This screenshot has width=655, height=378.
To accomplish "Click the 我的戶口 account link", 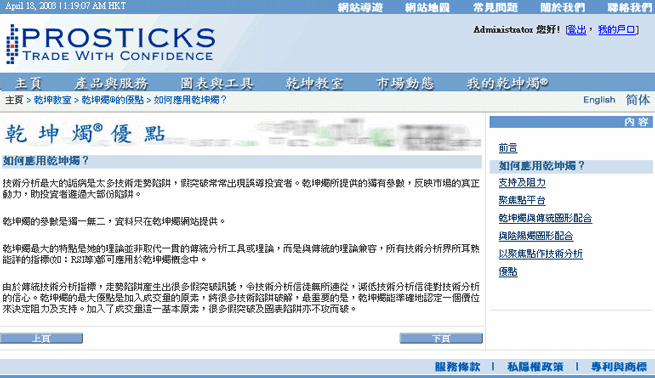I will pyautogui.click(x=617, y=30).
